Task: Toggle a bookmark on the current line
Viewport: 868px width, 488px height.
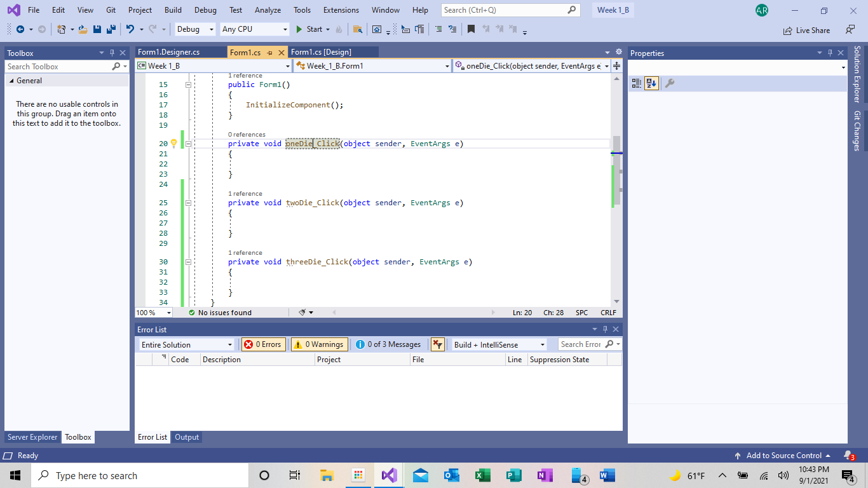Action: (x=471, y=29)
